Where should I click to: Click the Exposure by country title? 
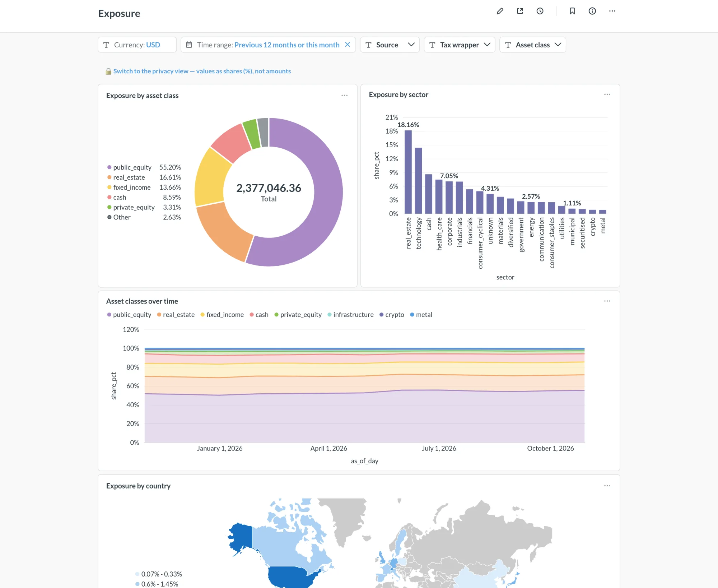pos(138,486)
